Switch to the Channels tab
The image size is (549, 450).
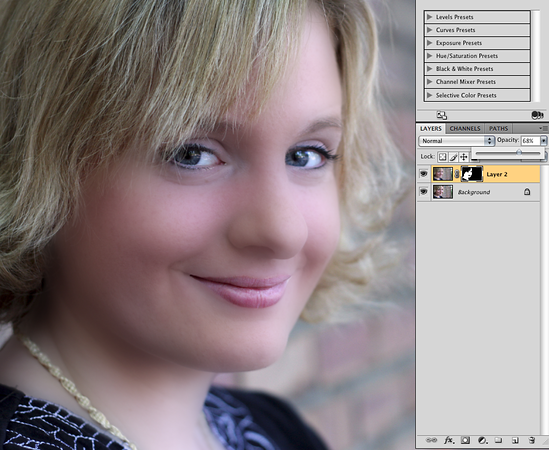point(465,129)
